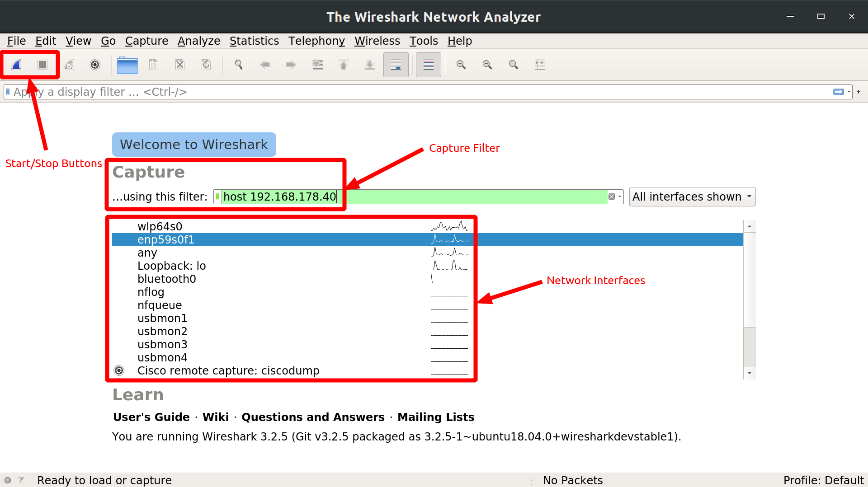Click the Stop capture icon
The width and height of the screenshot is (868, 487).
42,65
